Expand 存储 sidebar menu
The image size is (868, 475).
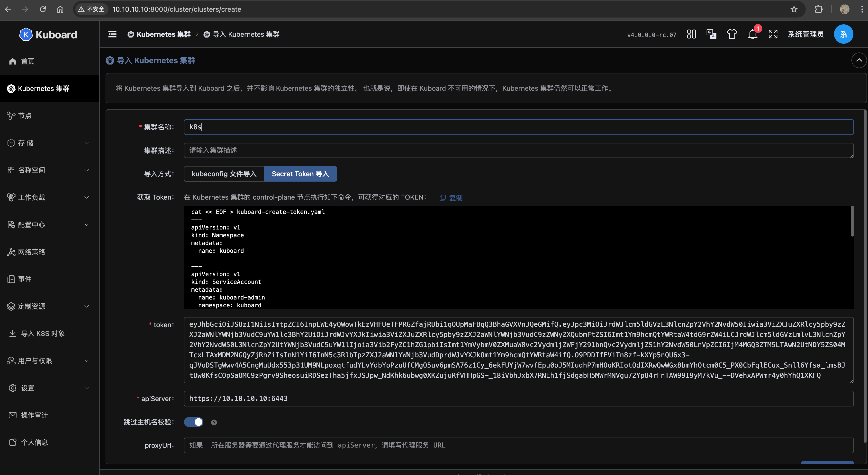[x=50, y=143]
